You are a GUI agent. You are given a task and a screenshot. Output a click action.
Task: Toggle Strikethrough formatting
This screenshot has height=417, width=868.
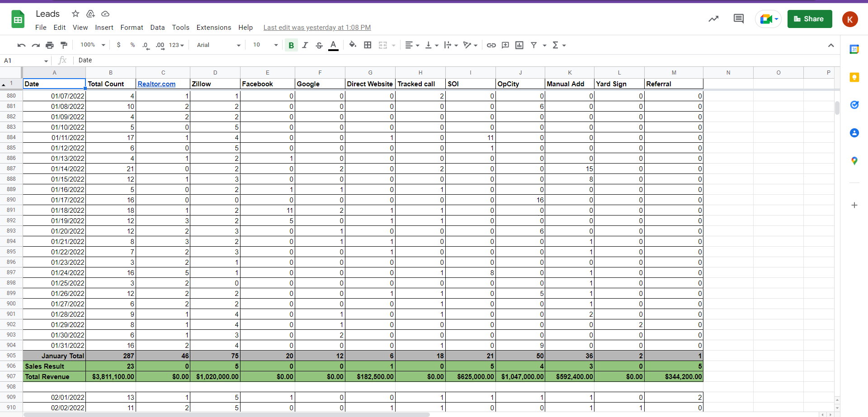(x=319, y=45)
